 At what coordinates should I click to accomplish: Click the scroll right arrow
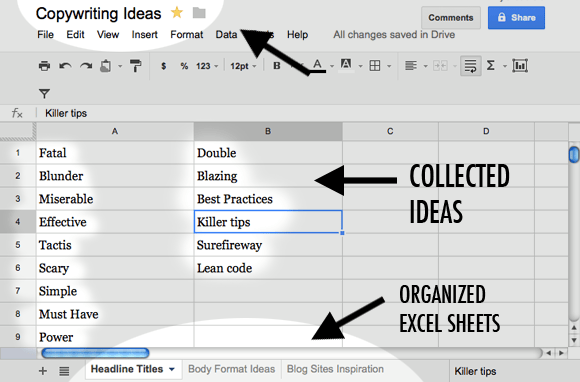point(562,353)
